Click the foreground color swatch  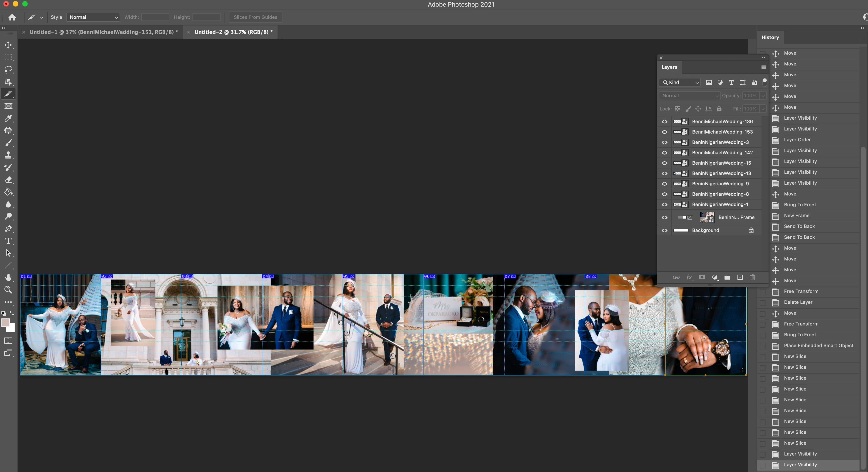[x=6, y=323]
